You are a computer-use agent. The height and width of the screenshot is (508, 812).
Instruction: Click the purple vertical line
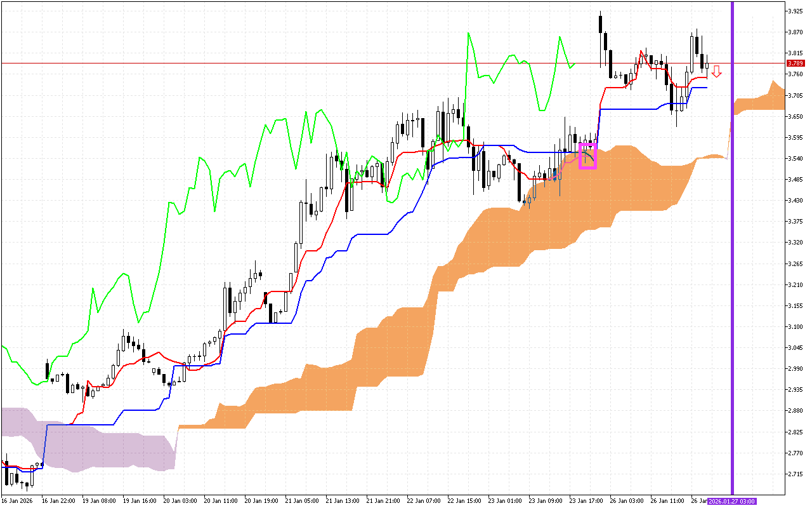click(733, 254)
